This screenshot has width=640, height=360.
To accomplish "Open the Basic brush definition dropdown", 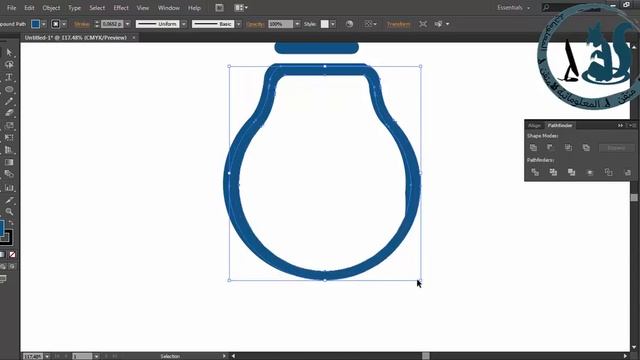I will click(239, 24).
